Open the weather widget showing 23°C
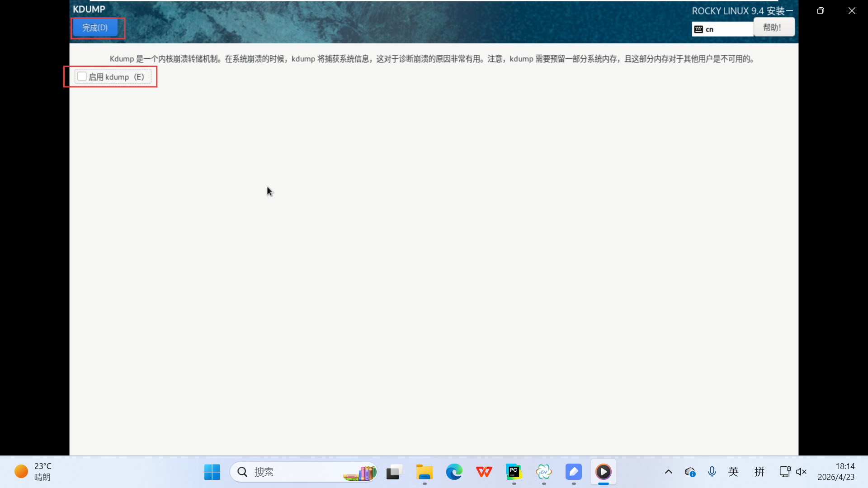Image resolution: width=868 pixels, height=488 pixels. click(34, 472)
